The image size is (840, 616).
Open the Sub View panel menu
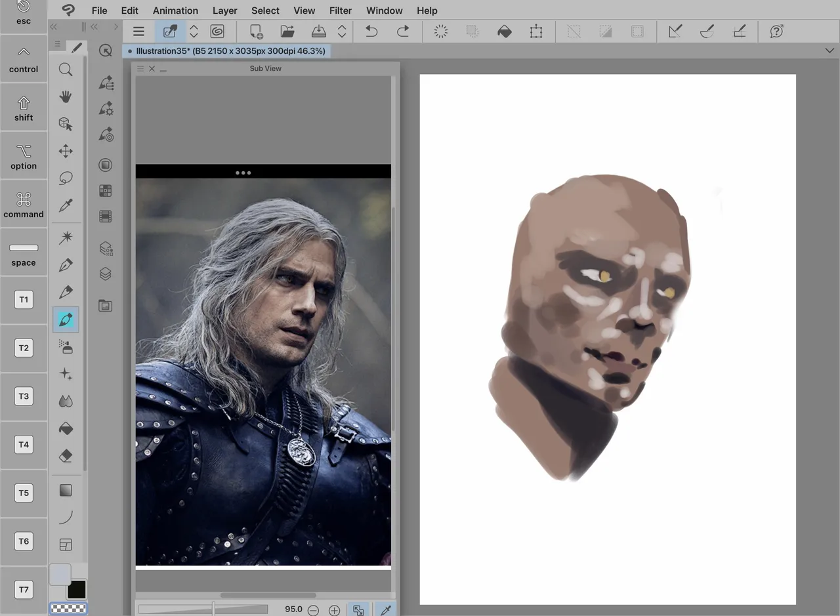coord(140,68)
